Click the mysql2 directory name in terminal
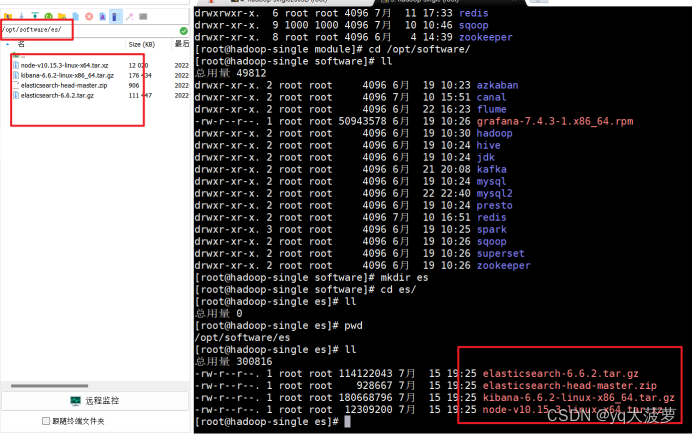The height and width of the screenshot is (435, 693). (x=494, y=194)
